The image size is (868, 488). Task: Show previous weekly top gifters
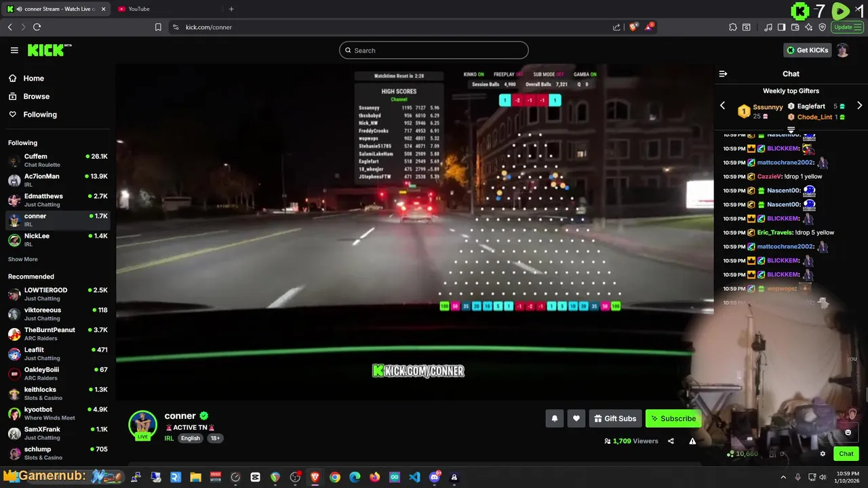click(x=722, y=106)
